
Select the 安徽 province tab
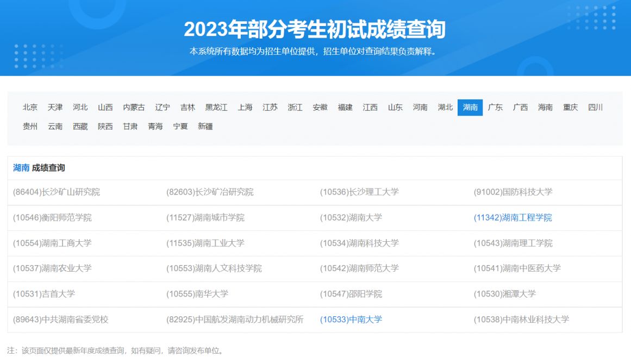pos(320,108)
